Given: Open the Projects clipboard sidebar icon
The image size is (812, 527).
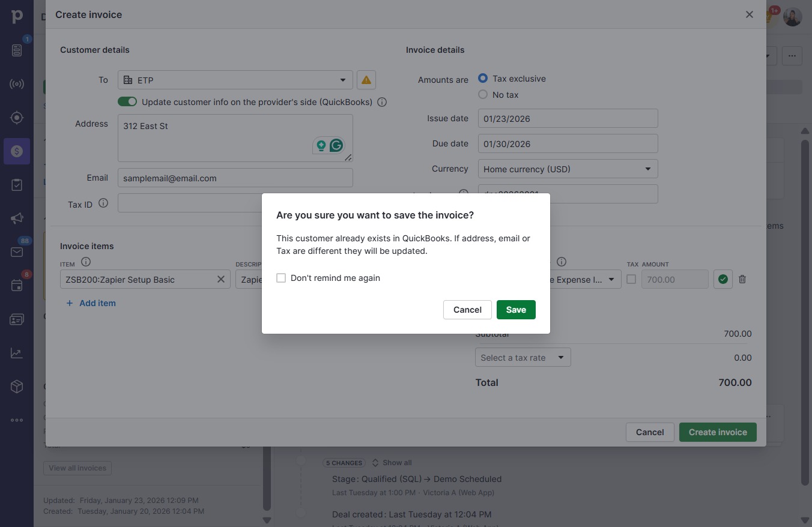Looking at the screenshot, I should [x=17, y=185].
